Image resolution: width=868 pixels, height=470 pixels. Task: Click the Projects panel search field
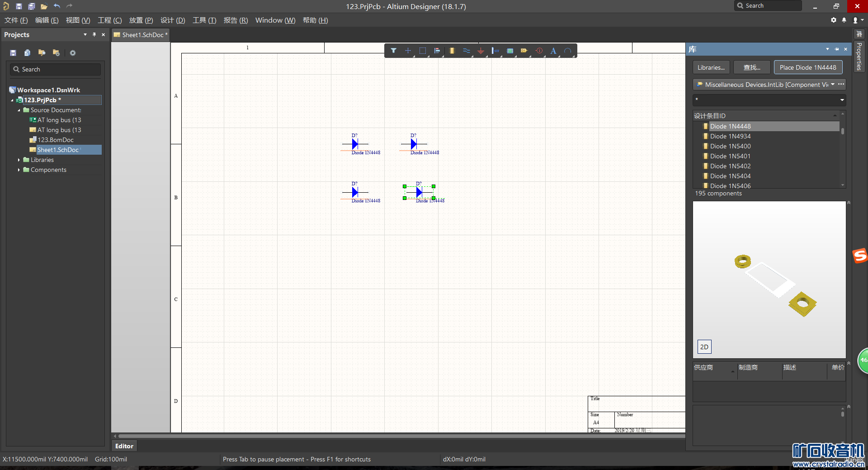pos(55,69)
